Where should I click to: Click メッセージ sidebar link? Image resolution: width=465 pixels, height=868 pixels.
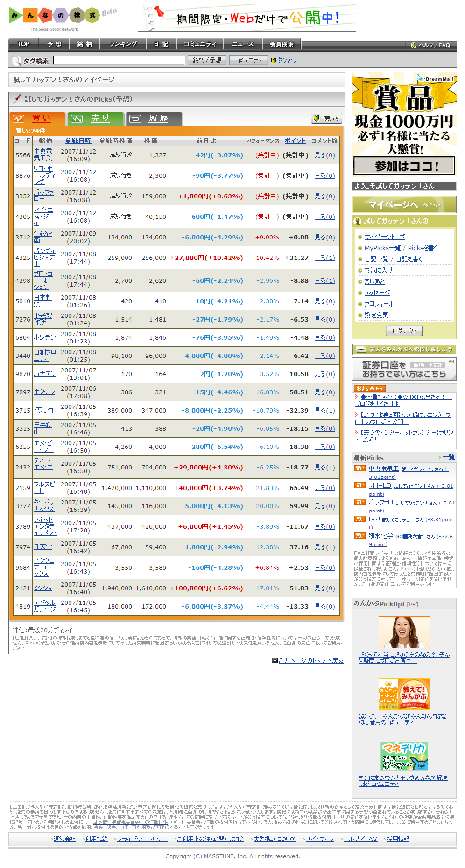(x=377, y=293)
